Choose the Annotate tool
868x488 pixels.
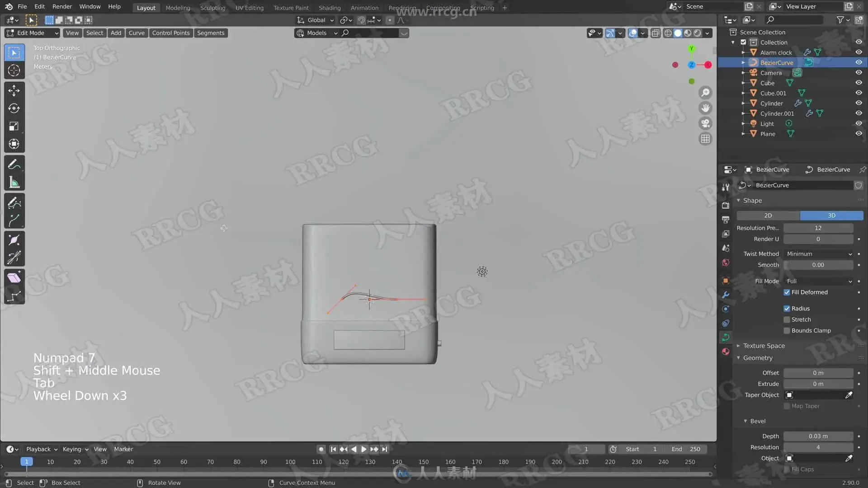point(14,164)
